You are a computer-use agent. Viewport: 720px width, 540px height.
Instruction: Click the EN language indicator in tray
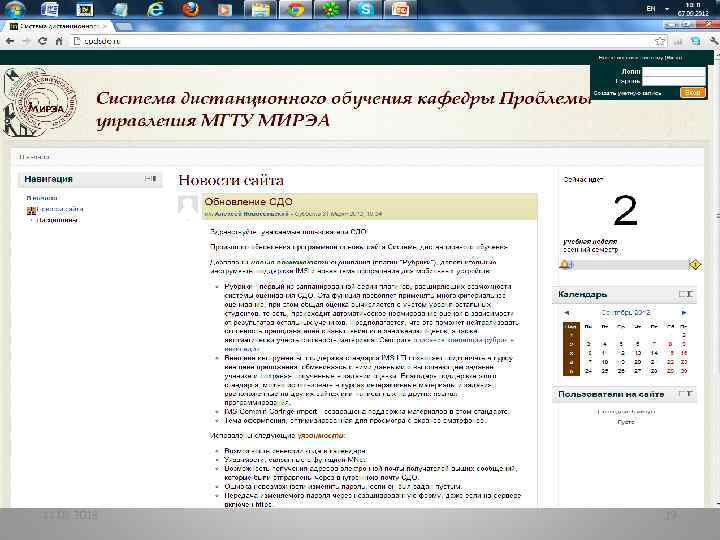click(x=651, y=9)
